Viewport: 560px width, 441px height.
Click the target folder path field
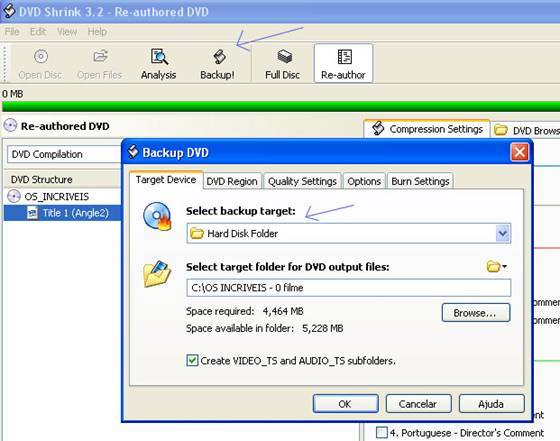click(349, 288)
